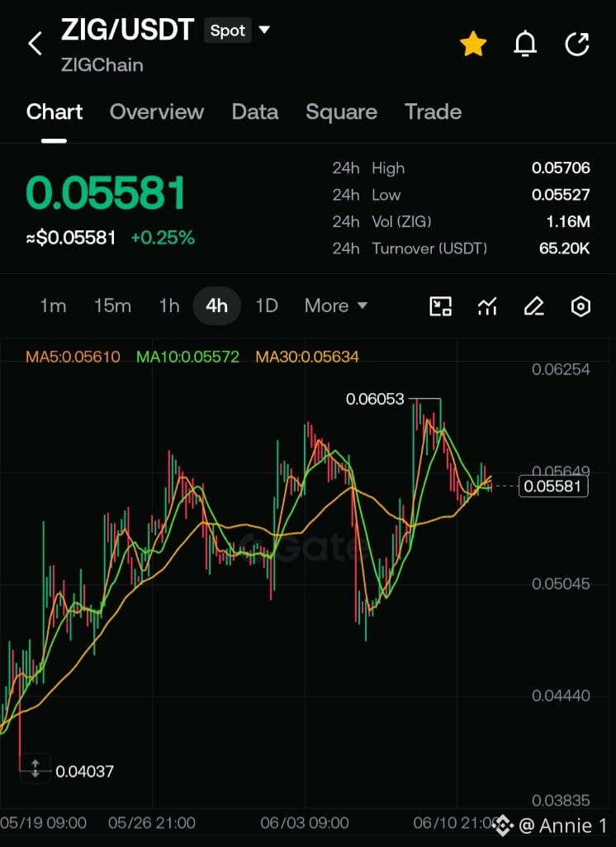This screenshot has width=616, height=847.
Task: Tap the chart vertical resize handle icon
Action: point(36,768)
